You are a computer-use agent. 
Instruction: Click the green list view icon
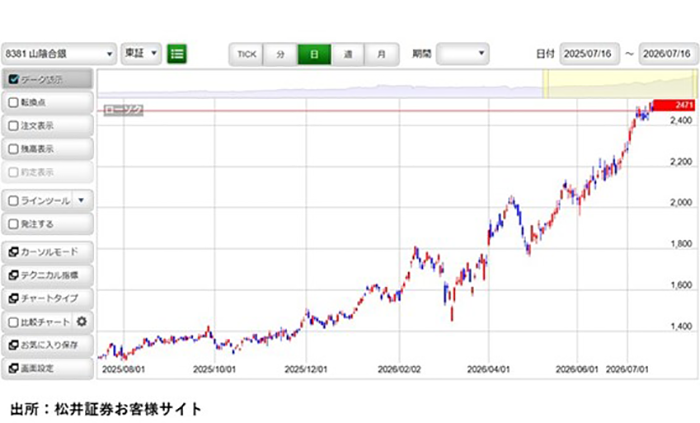coord(177,54)
